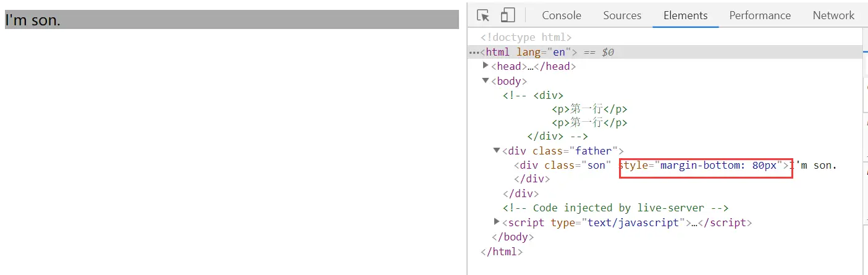Select the doctype html line
This screenshot has height=275, width=868.
[526, 38]
